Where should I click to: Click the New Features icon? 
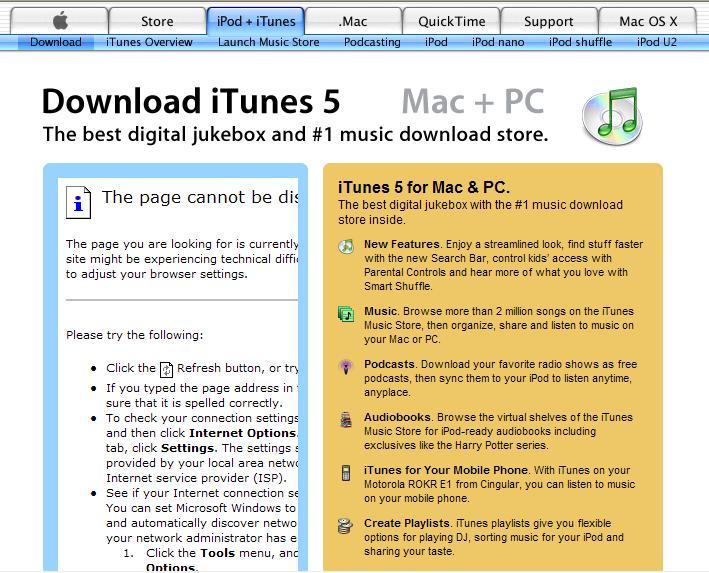[x=346, y=246]
